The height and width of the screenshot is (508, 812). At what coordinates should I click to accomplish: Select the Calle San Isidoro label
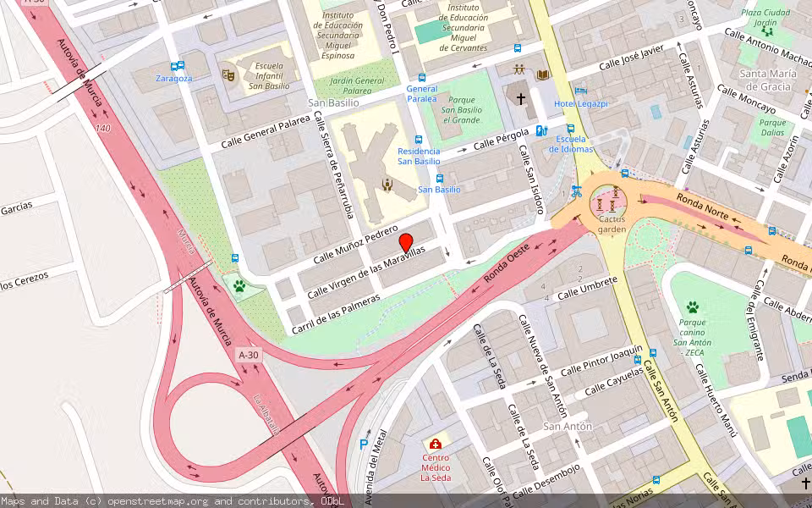tap(531, 179)
